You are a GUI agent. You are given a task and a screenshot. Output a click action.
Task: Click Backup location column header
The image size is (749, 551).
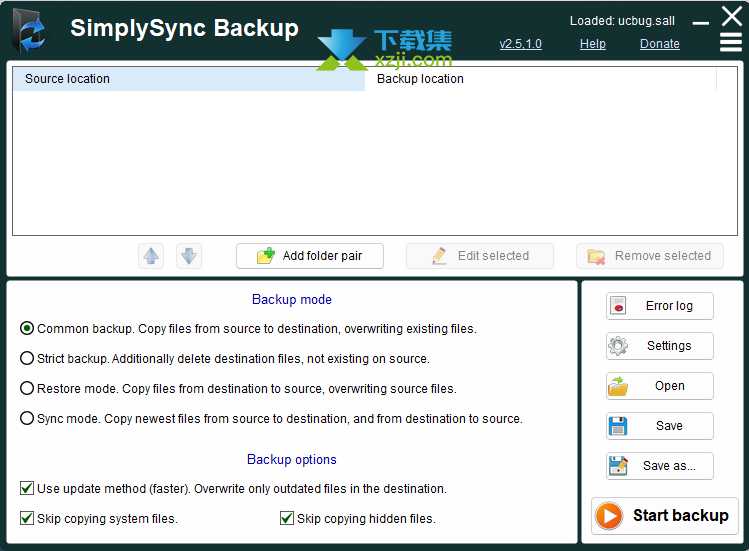click(x=540, y=79)
